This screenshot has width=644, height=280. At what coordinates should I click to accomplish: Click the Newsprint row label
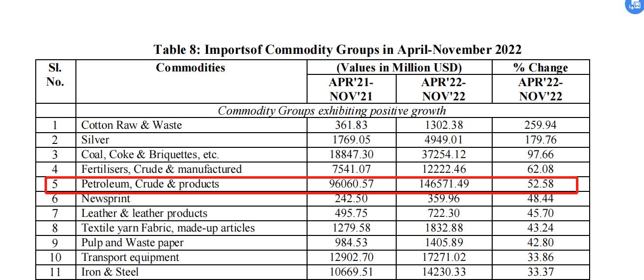106,199
